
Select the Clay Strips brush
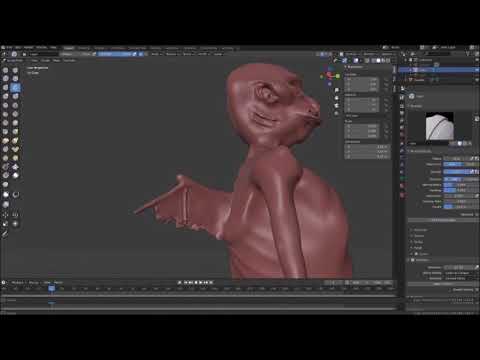tap(15, 79)
